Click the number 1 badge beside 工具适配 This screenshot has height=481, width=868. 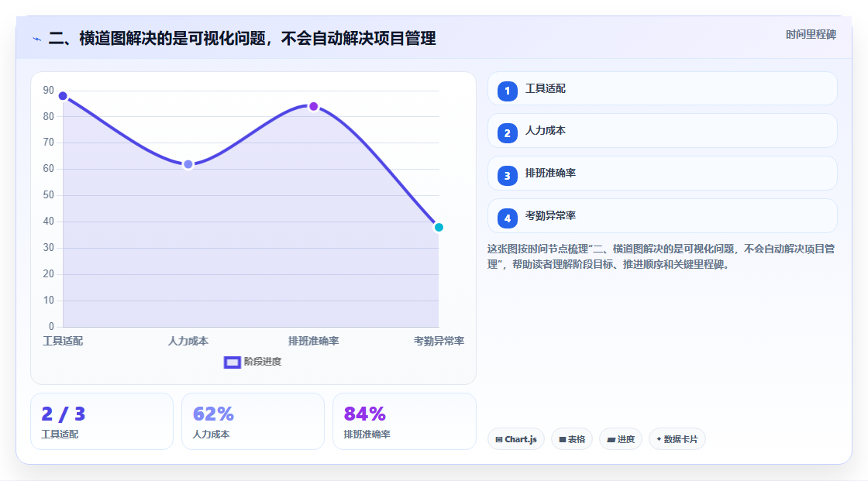click(507, 91)
